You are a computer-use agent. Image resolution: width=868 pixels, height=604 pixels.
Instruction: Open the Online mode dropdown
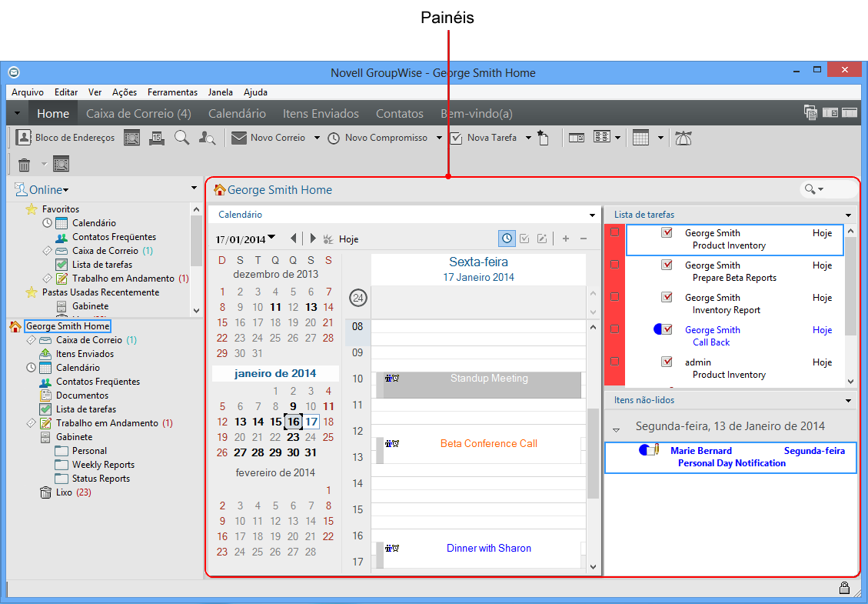42,189
